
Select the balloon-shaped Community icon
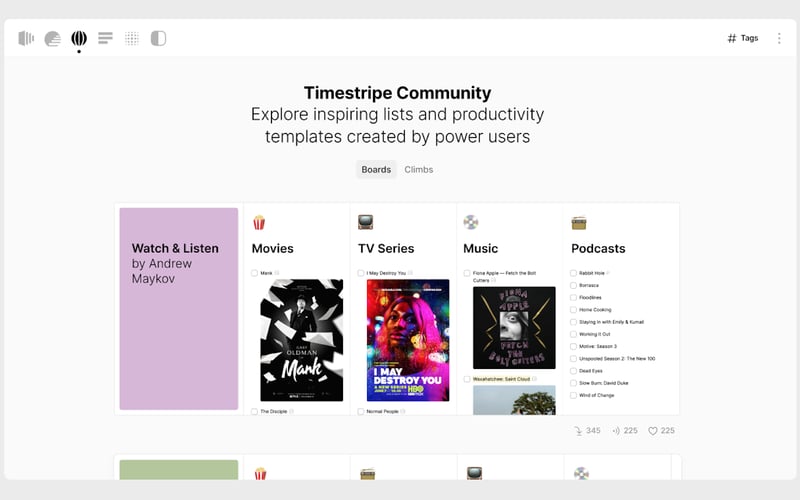click(79, 38)
